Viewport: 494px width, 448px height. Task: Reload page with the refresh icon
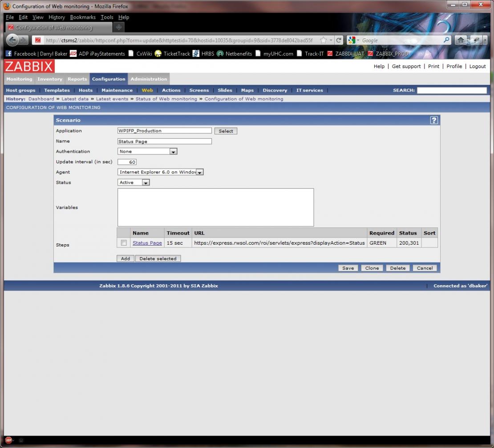(339, 40)
